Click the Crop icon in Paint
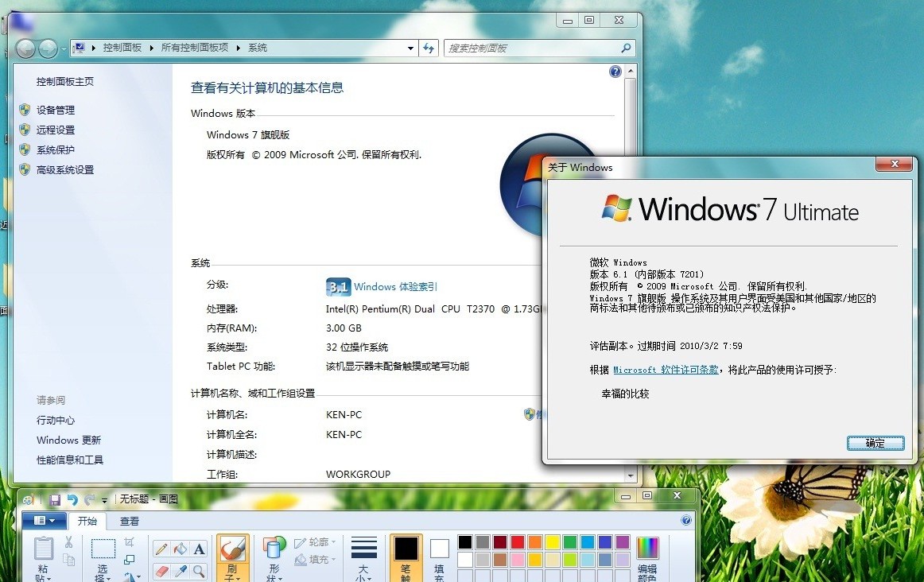This screenshot has height=582, width=924. (129, 542)
